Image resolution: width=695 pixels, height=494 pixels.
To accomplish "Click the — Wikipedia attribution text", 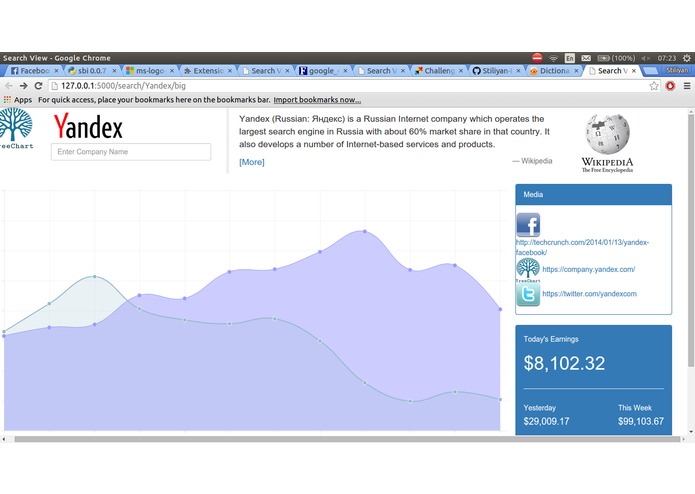I will [532, 161].
